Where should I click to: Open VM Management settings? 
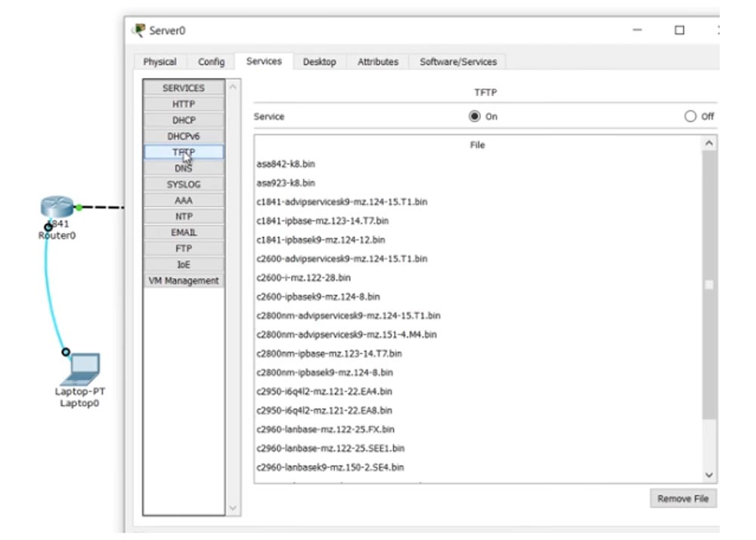[184, 280]
